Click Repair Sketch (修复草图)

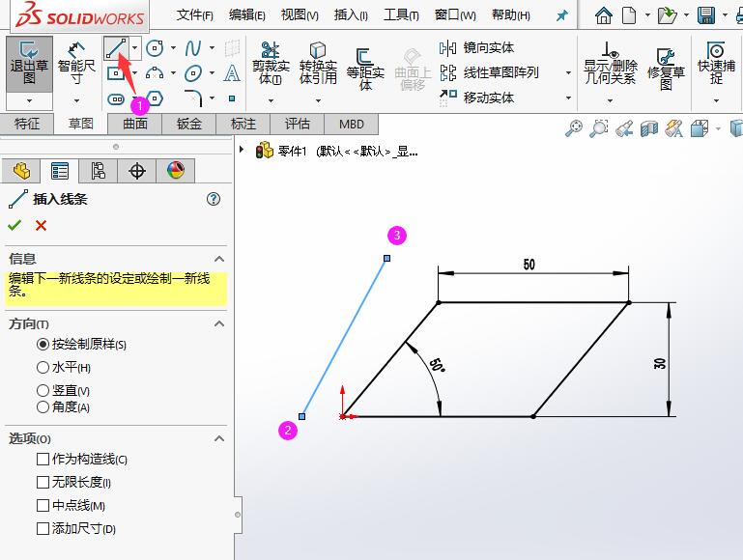pos(666,69)
